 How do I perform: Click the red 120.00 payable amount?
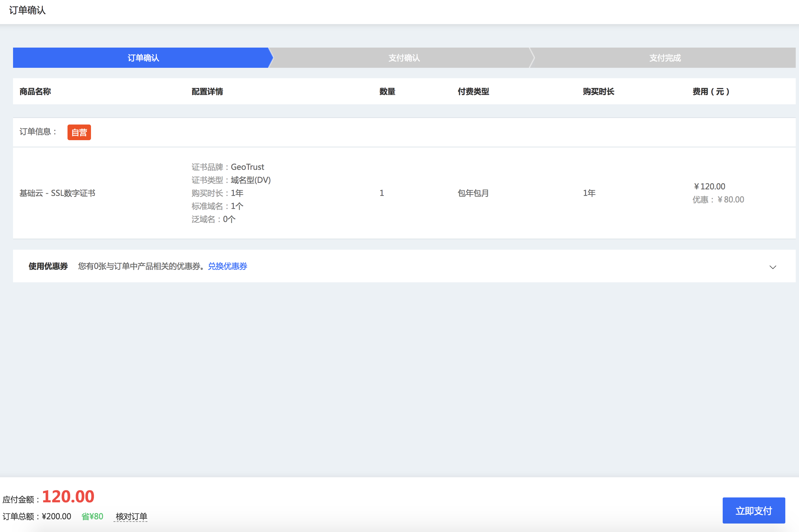(68, 496)
